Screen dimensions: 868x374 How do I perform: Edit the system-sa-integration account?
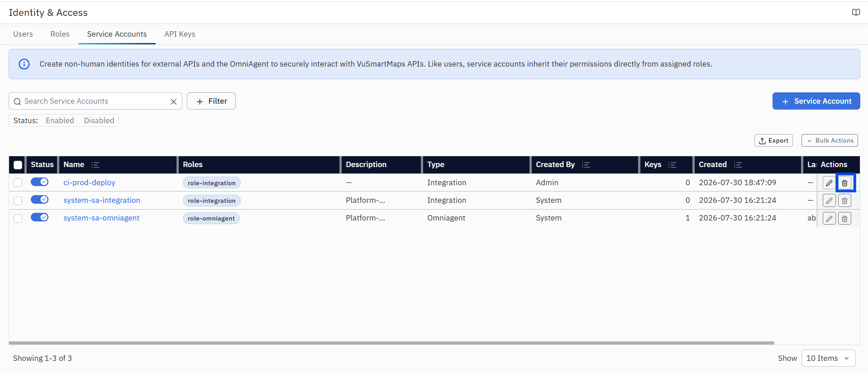(x=829, y=201)
